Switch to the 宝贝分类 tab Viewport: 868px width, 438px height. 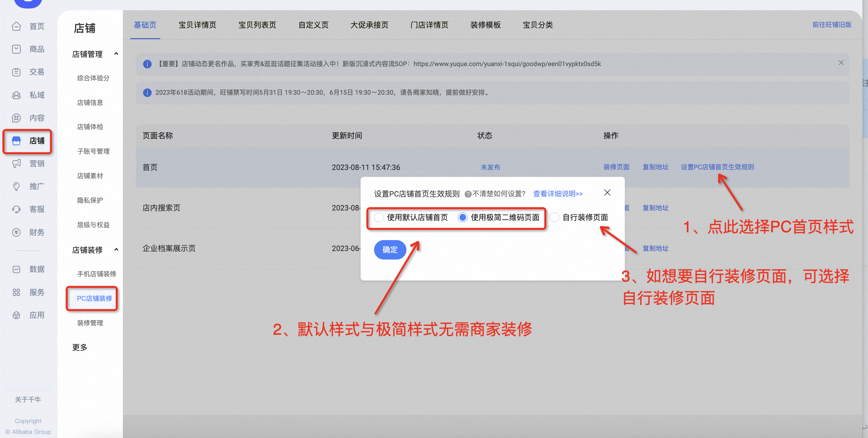(538, 25)
